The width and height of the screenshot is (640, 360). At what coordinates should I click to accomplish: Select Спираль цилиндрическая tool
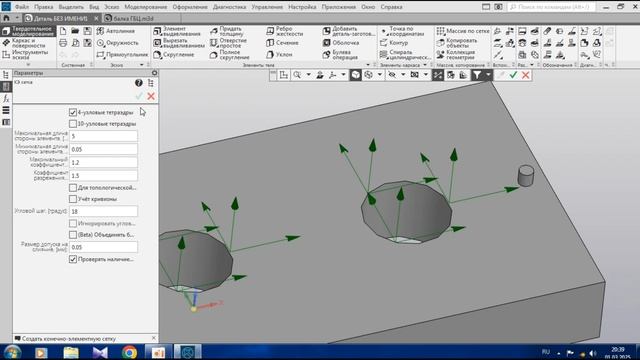(405, 54)
